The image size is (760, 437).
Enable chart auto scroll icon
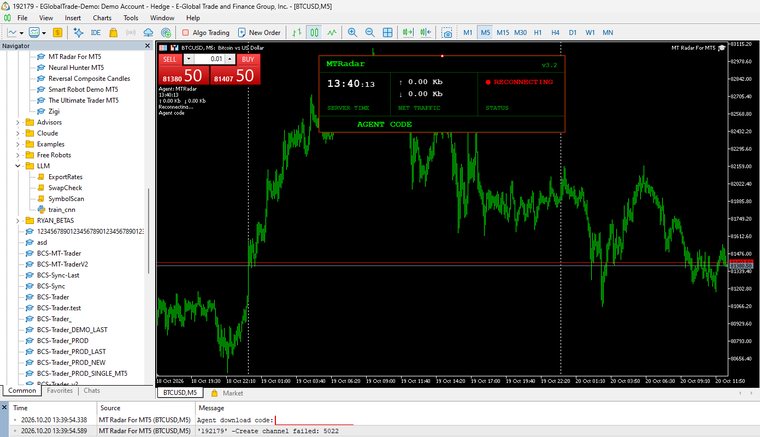click(x=408, y=32)
